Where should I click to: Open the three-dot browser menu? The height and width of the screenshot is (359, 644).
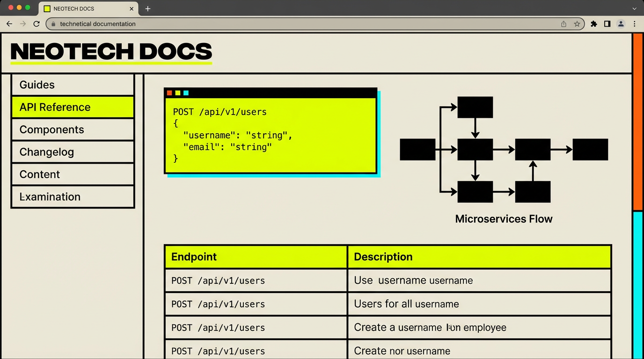tap(635, 24)
